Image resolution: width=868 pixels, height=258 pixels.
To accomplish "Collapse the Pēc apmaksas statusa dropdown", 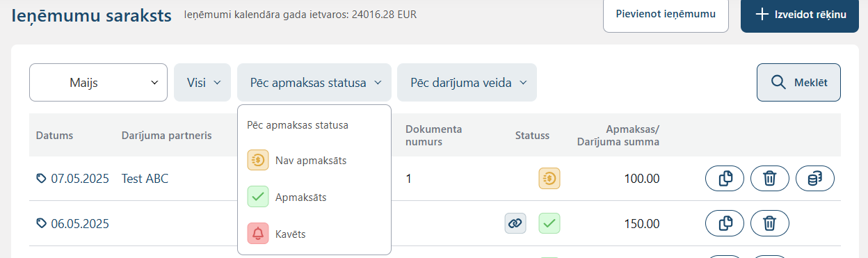I will click(314, 82).
